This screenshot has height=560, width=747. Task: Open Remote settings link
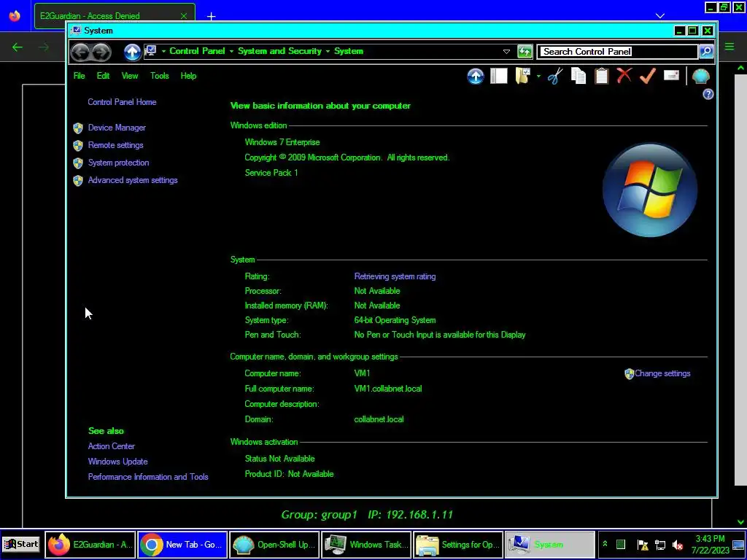(x=115, y=145)
